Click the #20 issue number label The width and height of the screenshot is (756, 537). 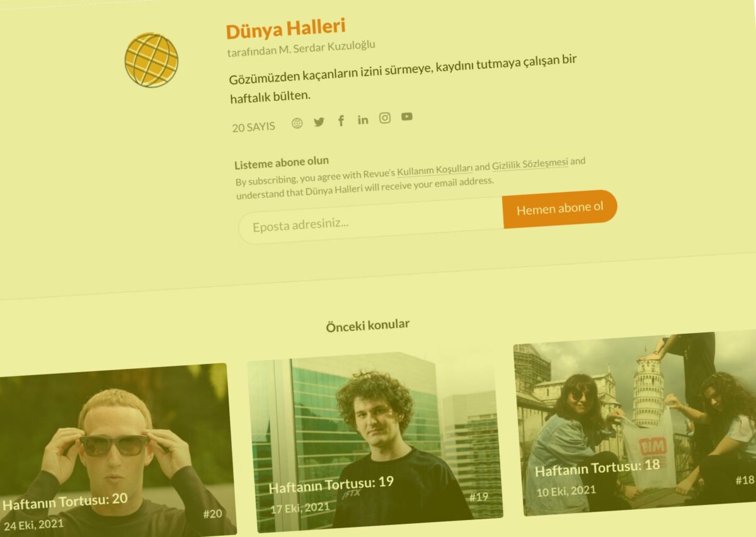(x=212, y=514)
